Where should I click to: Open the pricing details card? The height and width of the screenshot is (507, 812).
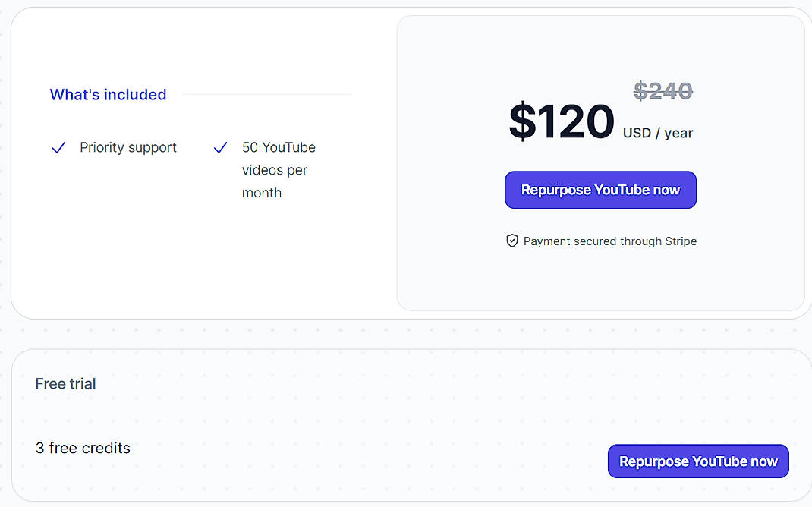click(600, 163)
